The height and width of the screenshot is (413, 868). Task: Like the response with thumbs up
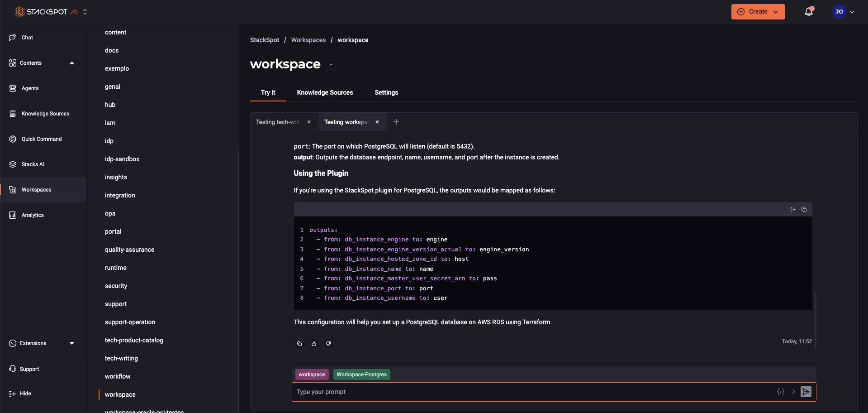[x=314, y=344]
